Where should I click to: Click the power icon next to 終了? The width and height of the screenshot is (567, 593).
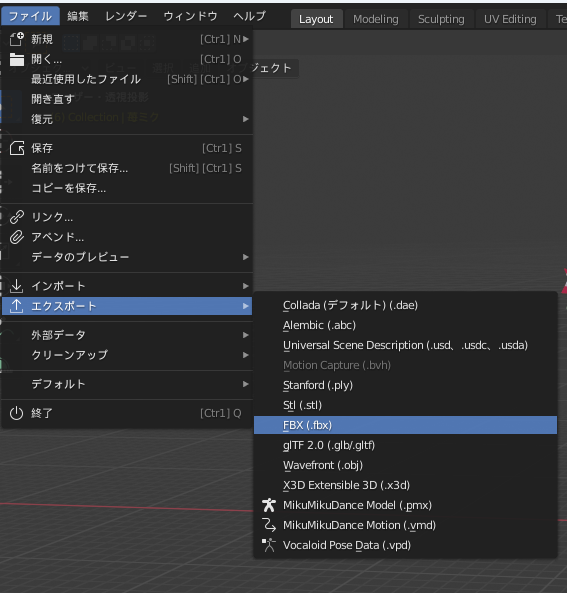click(17, 413)
